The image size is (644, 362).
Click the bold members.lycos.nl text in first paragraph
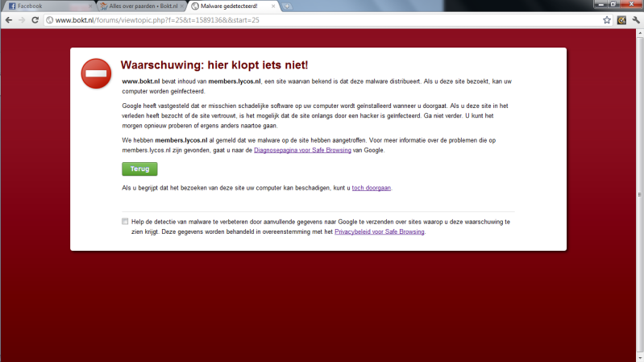click(235, 81)
